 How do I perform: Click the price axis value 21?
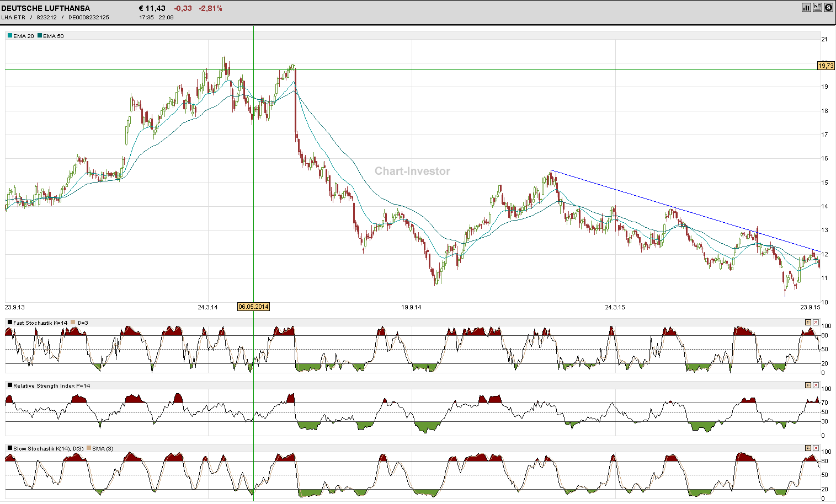(x=824, y=39)
